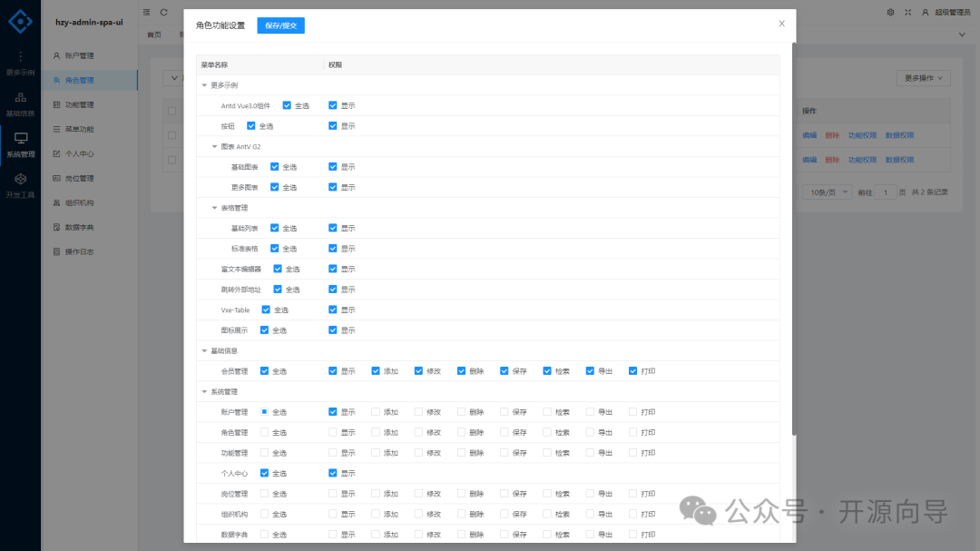Click 保存/提交 button
This screenshot has width=980, height=551.
[x=280, y=25]
